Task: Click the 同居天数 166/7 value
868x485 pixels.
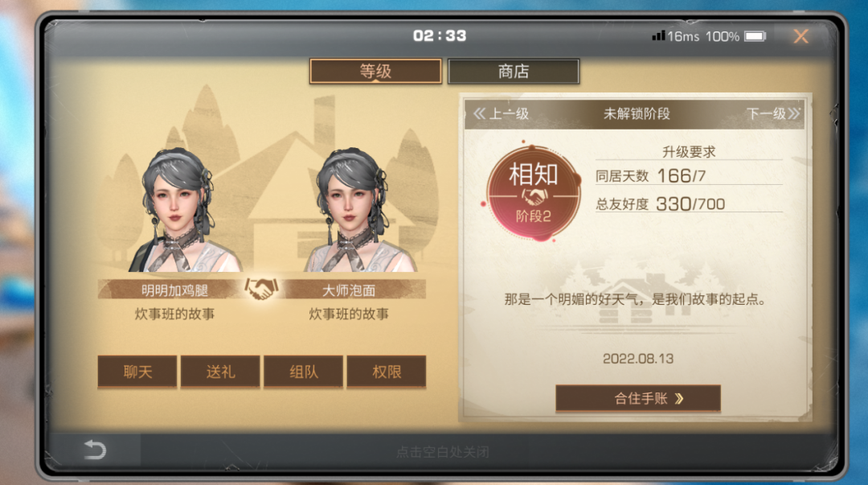Action: [682, 176]
